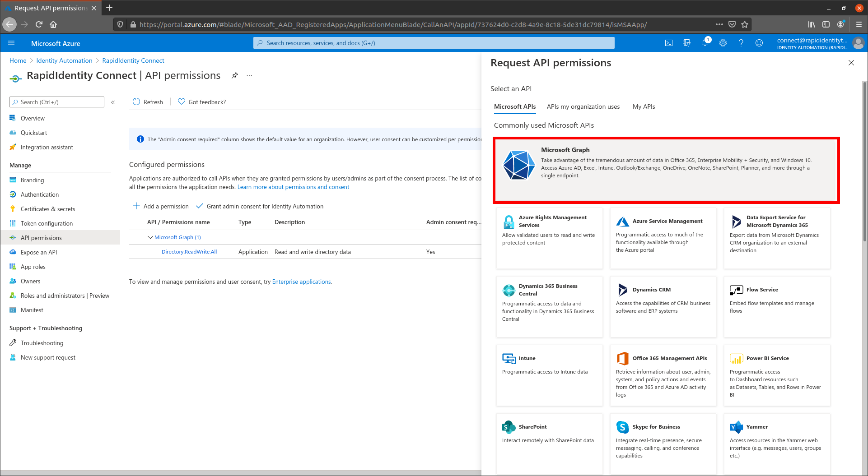Choose the Yammer API card
Image resolution: width=868 pixels, height=476 pixels.
(x=777, y=444)
